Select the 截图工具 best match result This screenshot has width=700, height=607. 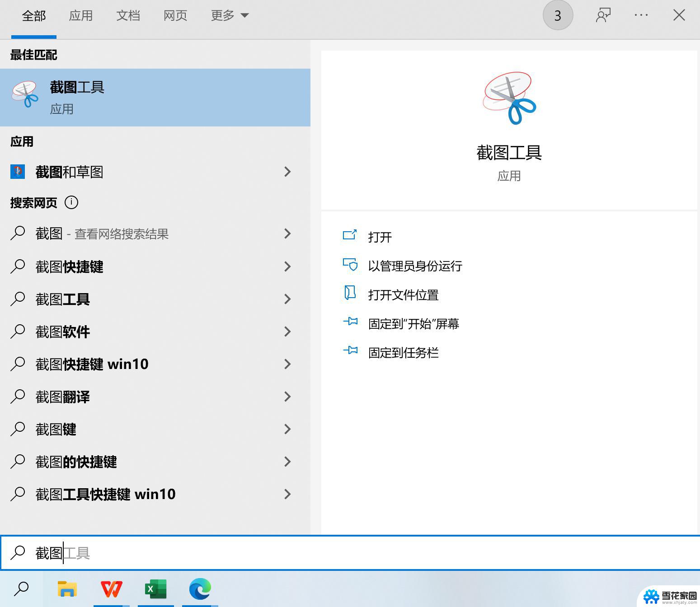[x=155, y=98]
